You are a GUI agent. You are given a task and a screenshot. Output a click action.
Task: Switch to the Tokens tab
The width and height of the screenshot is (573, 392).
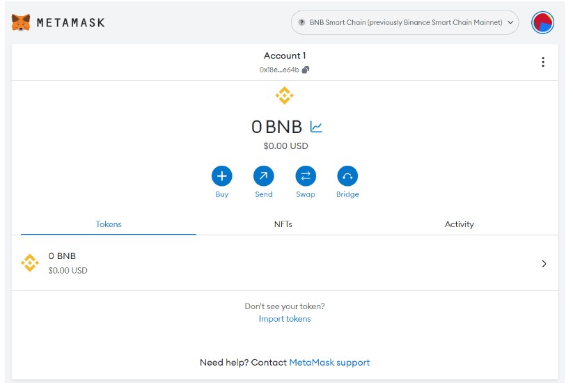[x=109, y=224]
